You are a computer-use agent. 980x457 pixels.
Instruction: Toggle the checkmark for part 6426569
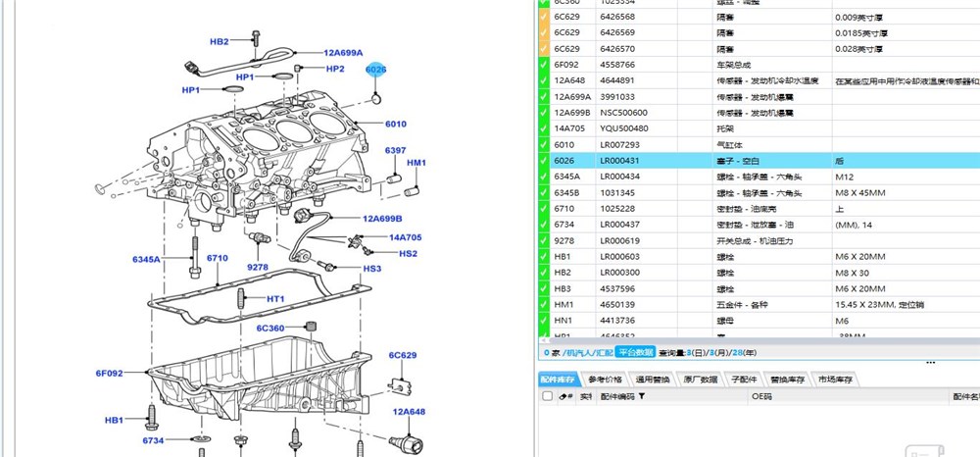(x=543, y=33)
